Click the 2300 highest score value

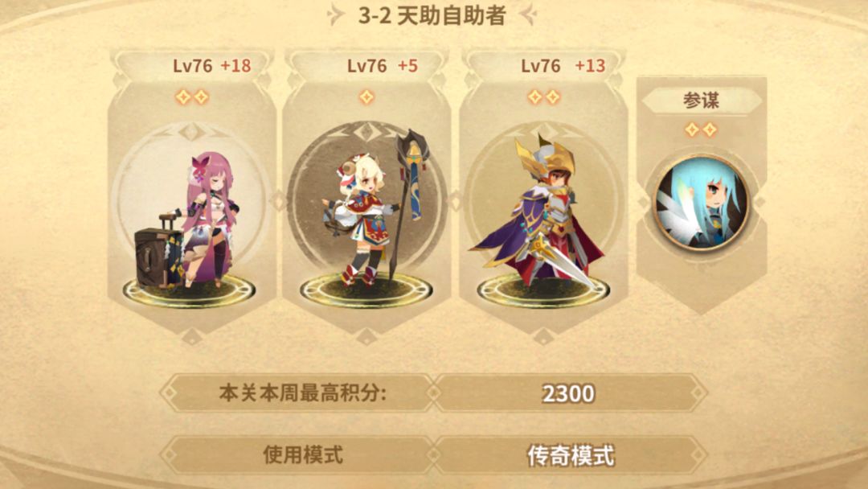point(568,394)
